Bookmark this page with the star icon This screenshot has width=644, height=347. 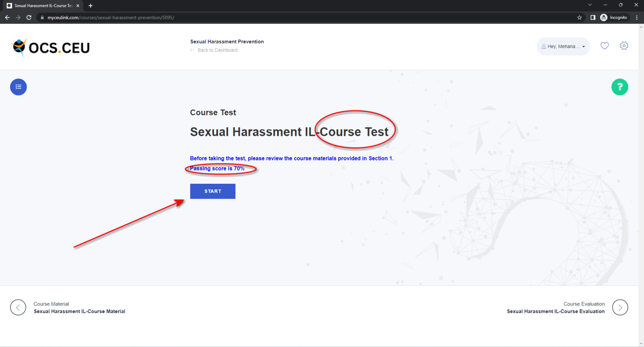coord(580,18)
